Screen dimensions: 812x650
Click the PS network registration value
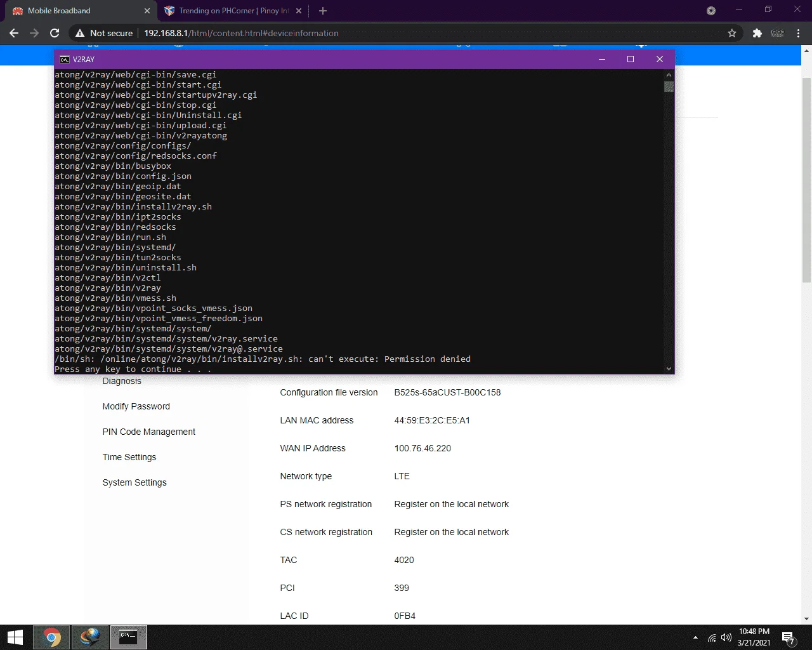click(x=451, y=504)
